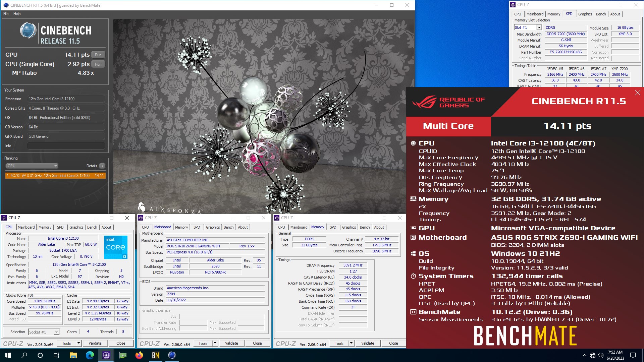Viewport: 644px width, 362px height.
Task: Open Bench tab in top-right CPU-Z window
Action: pos(601,14)
